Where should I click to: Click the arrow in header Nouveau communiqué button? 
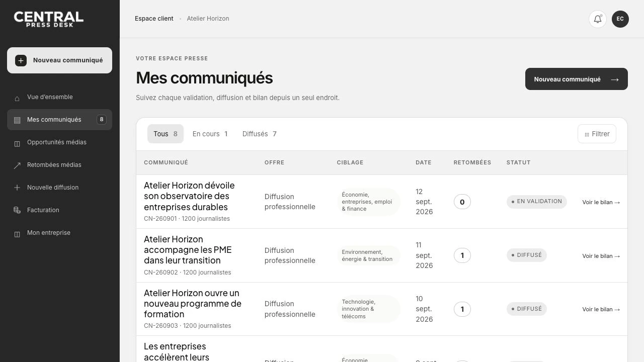pyautogui.click(x=614, y=79)
